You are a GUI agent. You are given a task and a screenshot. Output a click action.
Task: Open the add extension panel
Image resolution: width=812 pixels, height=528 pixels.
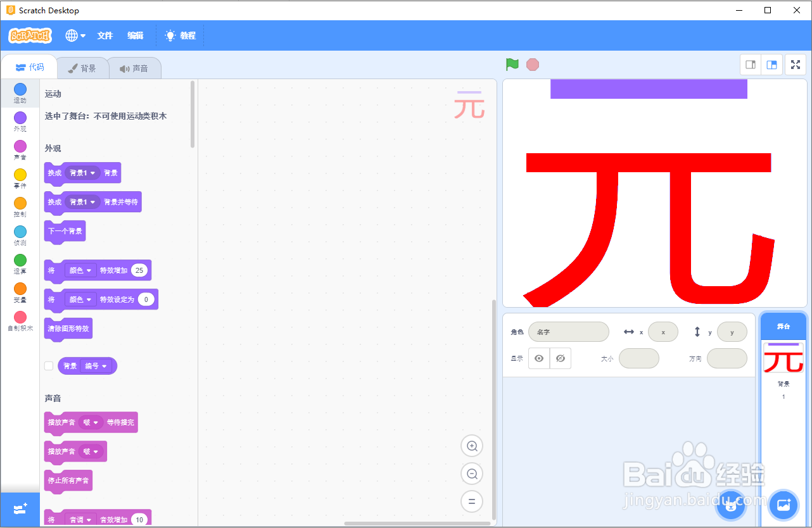click(x=20, y=509)
